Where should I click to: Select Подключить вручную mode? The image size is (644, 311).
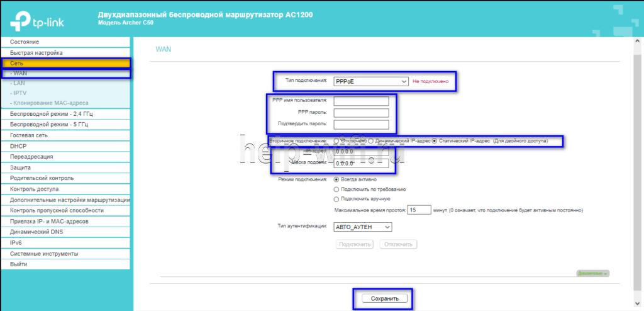click(x=336, y=199)
